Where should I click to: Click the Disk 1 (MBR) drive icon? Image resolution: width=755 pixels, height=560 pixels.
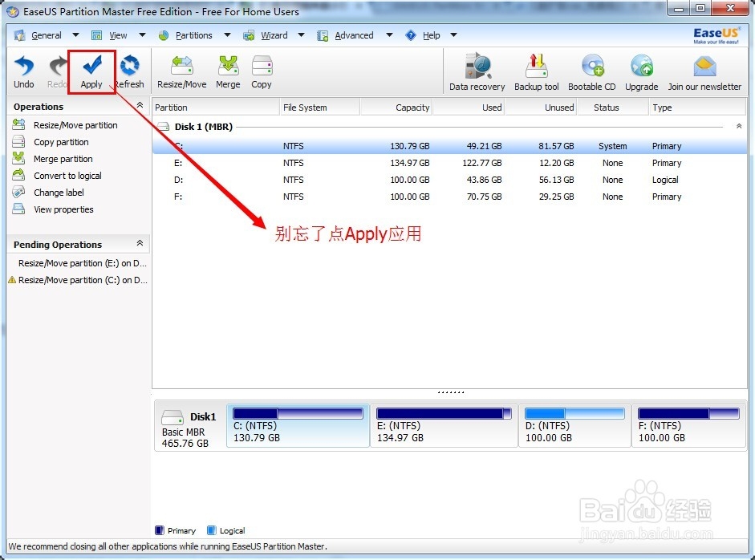pyautogui.click(x=164, y=127)
